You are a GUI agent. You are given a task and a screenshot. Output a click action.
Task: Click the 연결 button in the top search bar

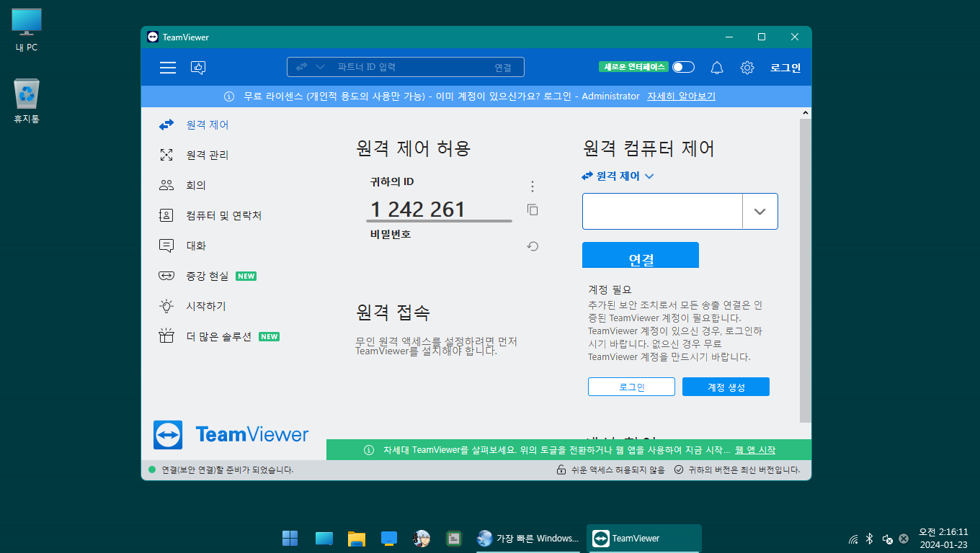click(503, 68)
